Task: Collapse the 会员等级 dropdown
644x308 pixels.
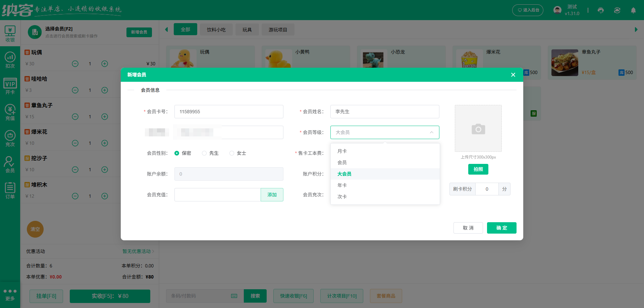Action: pos(431,132)
